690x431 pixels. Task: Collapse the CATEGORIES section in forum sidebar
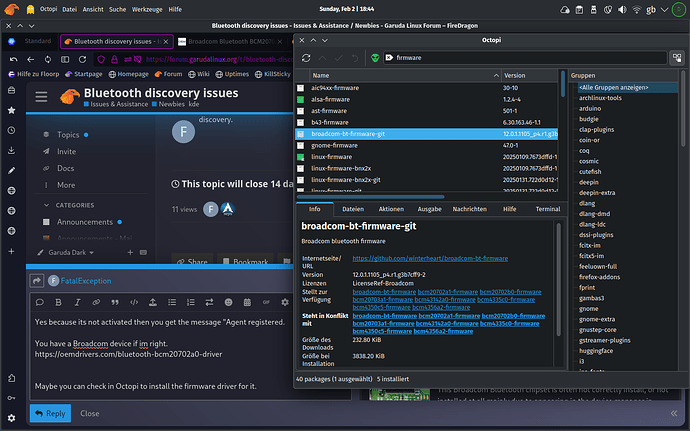pos(46,205)
